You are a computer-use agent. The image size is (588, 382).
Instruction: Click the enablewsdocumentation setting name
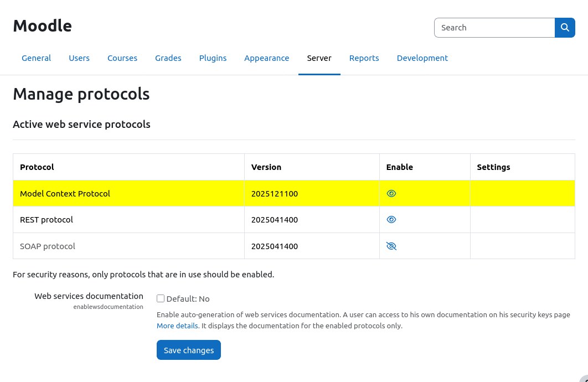(109, 307)
